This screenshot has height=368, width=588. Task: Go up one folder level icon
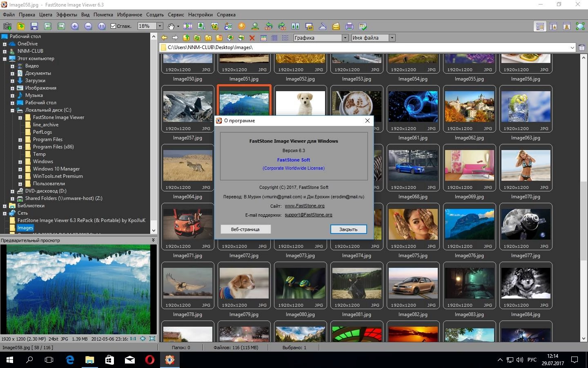click(x=186, y=38)
